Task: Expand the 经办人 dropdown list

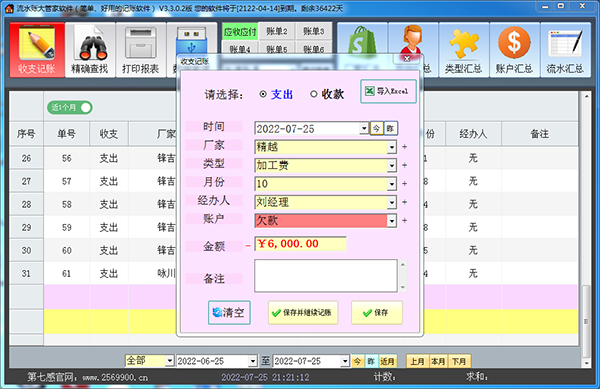Action: click(x=391, y=202)
